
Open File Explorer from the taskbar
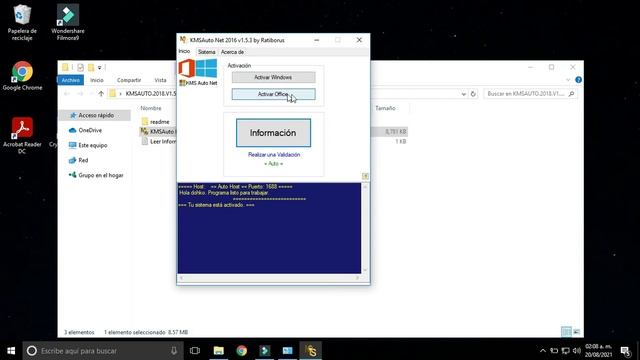pos(219,351)
